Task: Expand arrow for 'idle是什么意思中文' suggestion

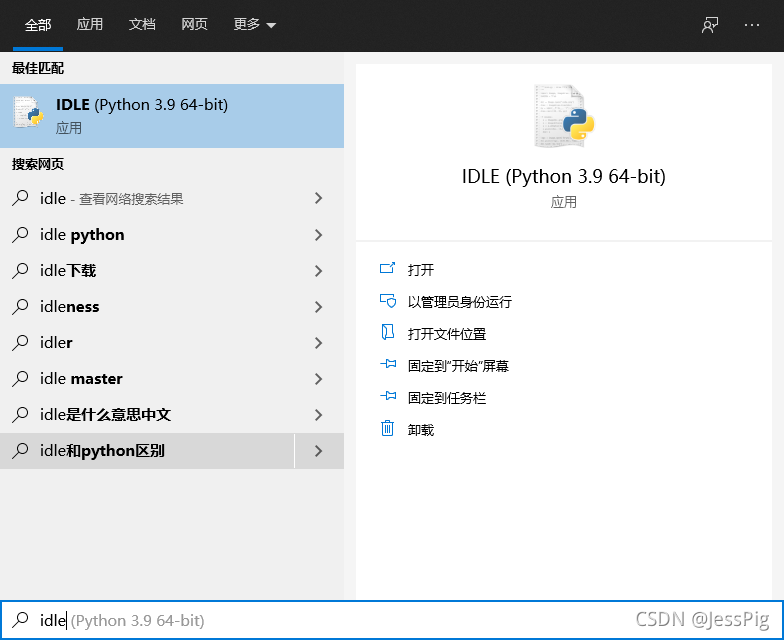Action: tap(318, 414)
